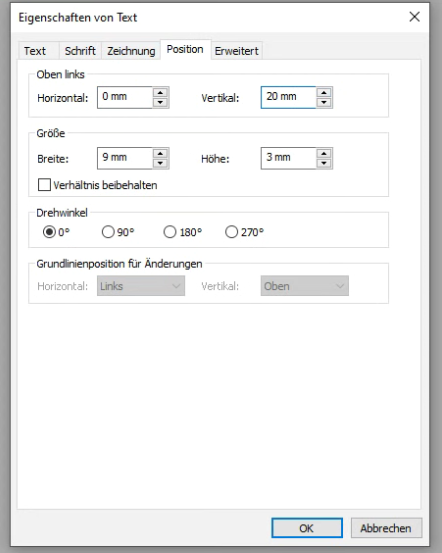Open the Vertikal Oben dropdown
Image resolution: width=442 pixels, height=553 pixels.
click(305, 286)
